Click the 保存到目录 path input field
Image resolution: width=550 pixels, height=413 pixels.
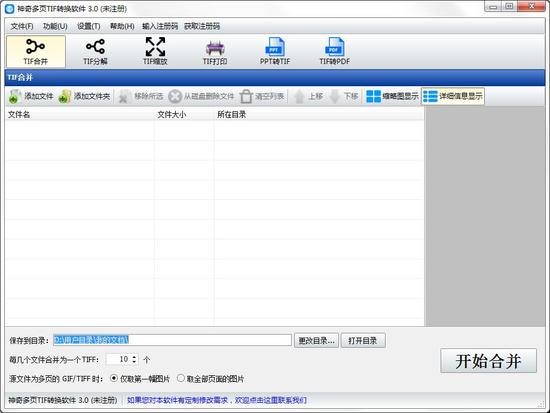172,340
